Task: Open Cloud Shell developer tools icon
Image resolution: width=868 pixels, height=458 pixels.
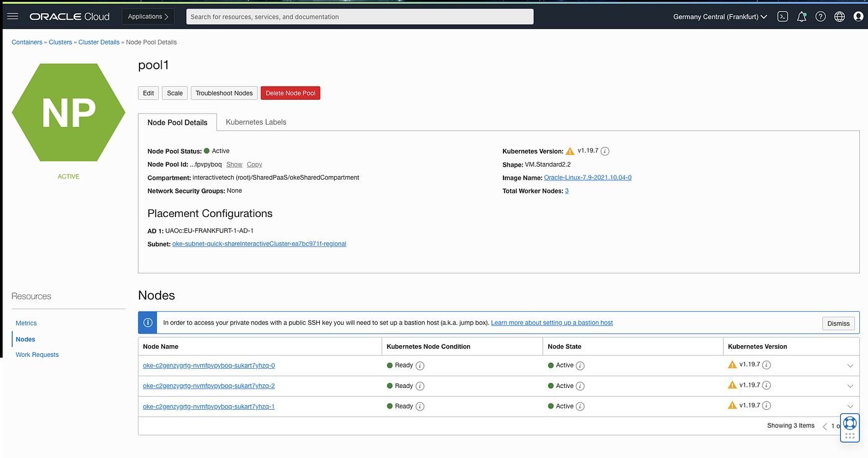Action: tap(782, 17)
